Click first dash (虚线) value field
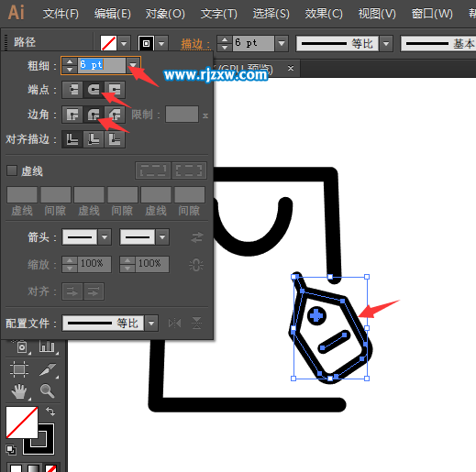This screenshot has height=472, width=476. [x=22, y=195]
